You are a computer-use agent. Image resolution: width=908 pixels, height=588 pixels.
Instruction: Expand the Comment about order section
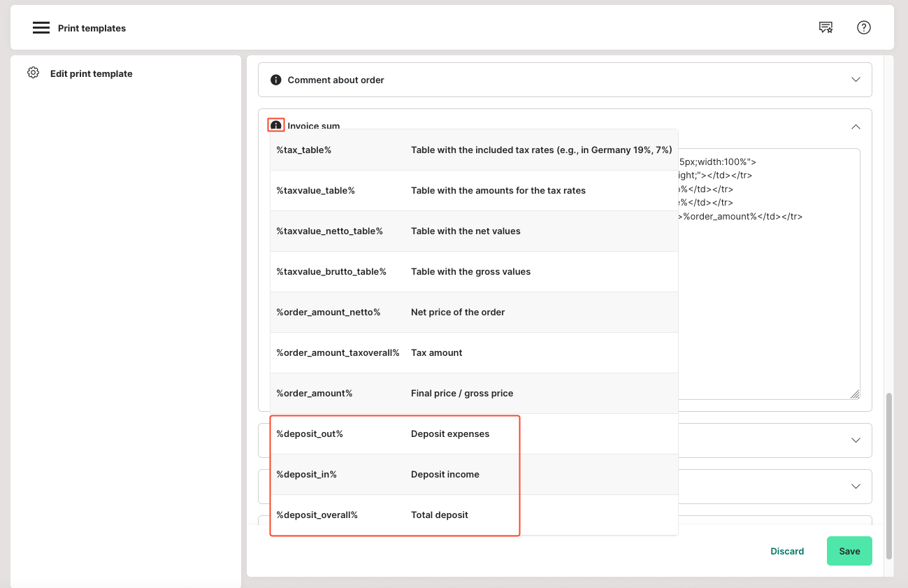[856, 80]
